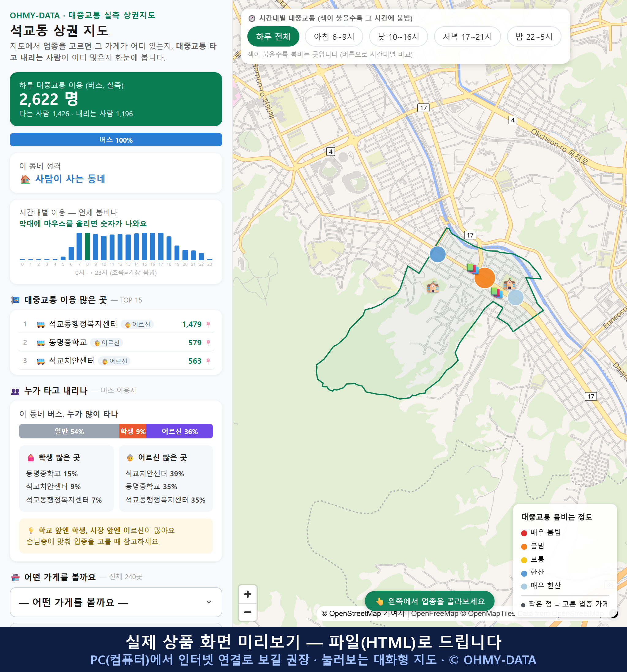Click the 학생 많은 곳 backpack icon
Image resolution: width=627 pixels, height=672 pixels.
pyautogui.click(x=31, y=458)
